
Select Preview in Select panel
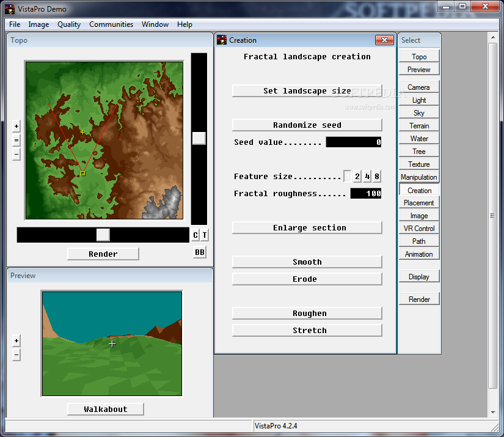tap(419, 70)
